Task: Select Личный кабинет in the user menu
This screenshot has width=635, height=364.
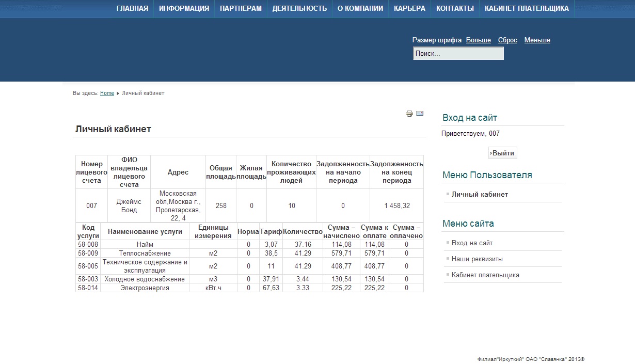Action: (x=480, y=194)
